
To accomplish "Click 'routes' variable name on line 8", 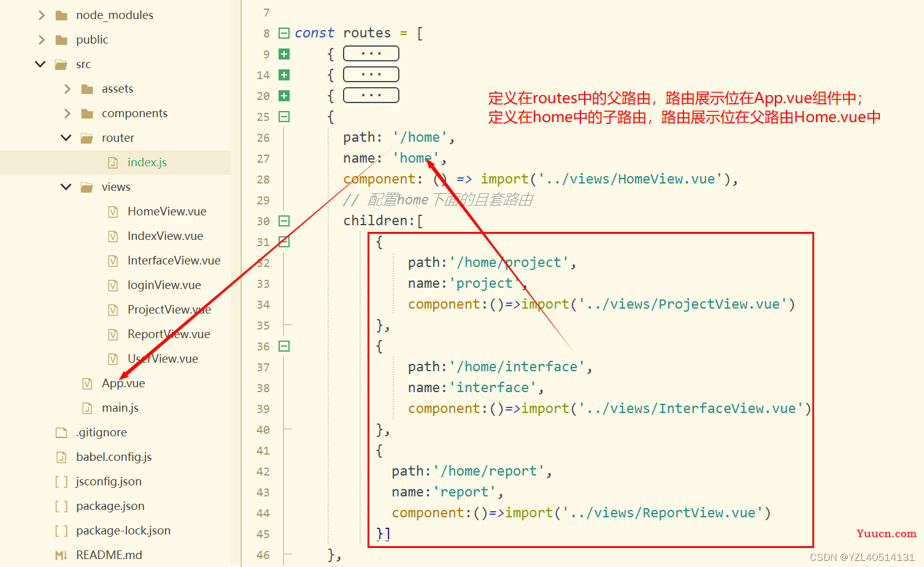I will [x=367, y=33].
